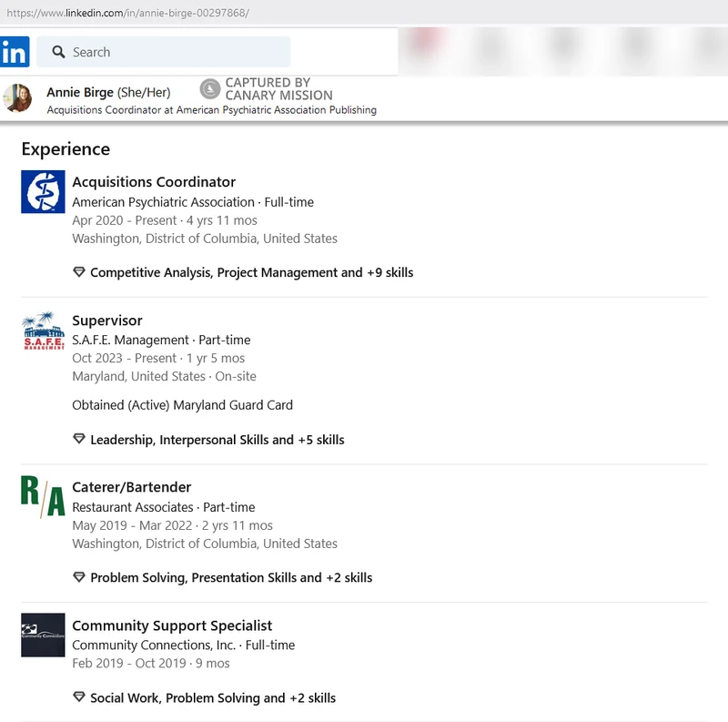The height and width of the screenshot is (722, 728).
Task: Open Annie Birge's profile photo
Action: [17, 98]
